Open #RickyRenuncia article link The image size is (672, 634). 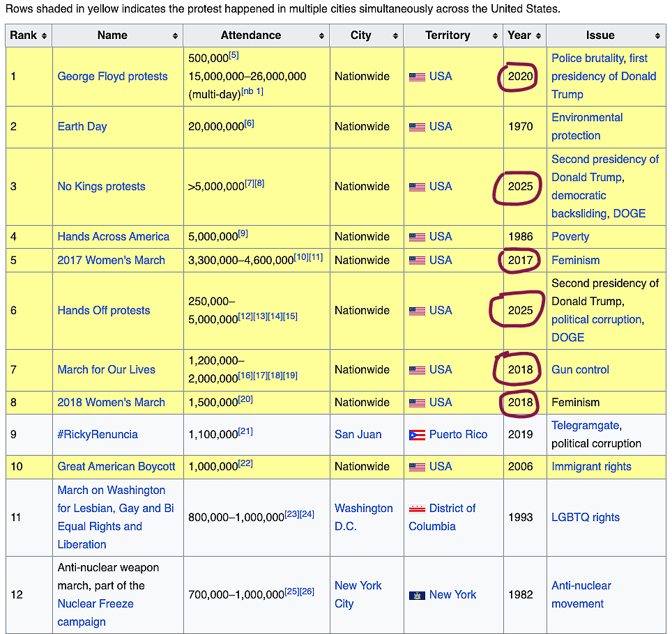98,434
